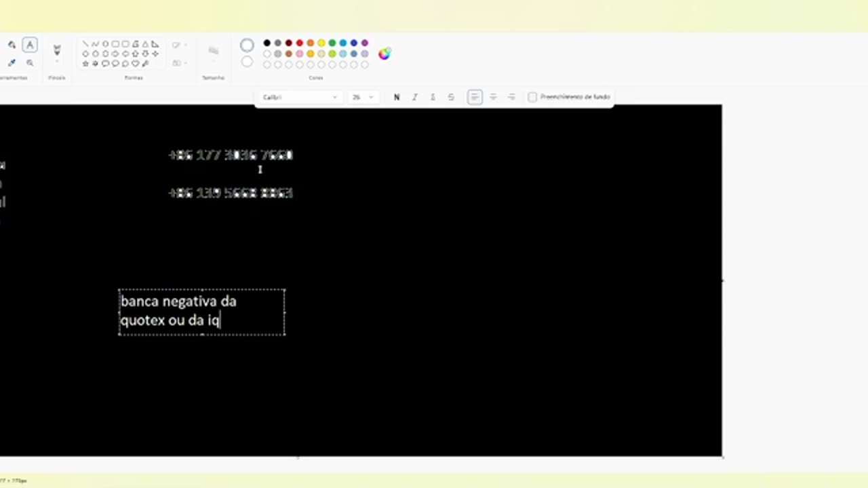Select the Heart shape
This screenshot has width=868, height=488.
(136, 64)
